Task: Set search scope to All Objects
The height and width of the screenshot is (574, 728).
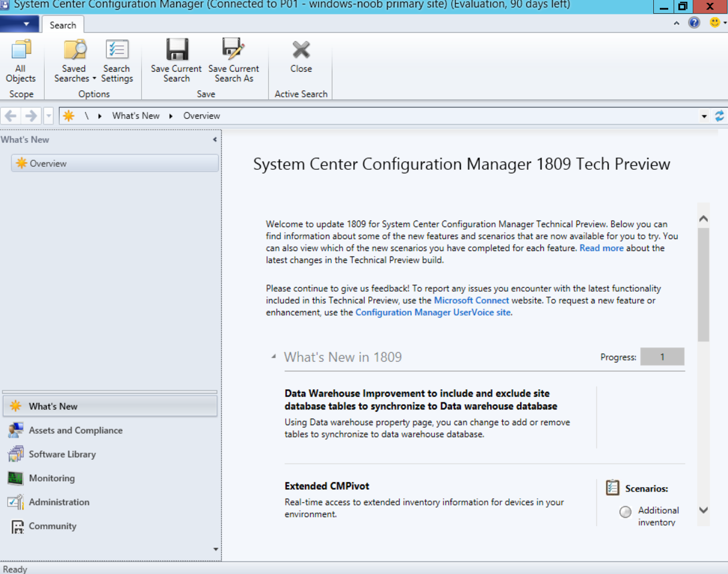Action: (21, 62)
